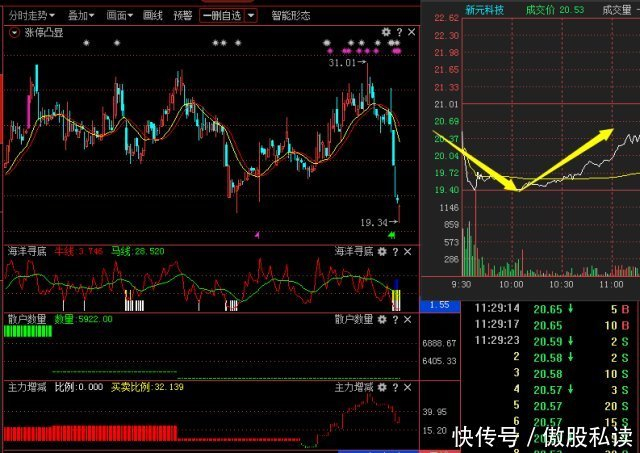Image resolution: width=640 pixels, height=453 pixels.
Task: Expand the circle arrow beside 涨停凸显
Action: [14, 33]
